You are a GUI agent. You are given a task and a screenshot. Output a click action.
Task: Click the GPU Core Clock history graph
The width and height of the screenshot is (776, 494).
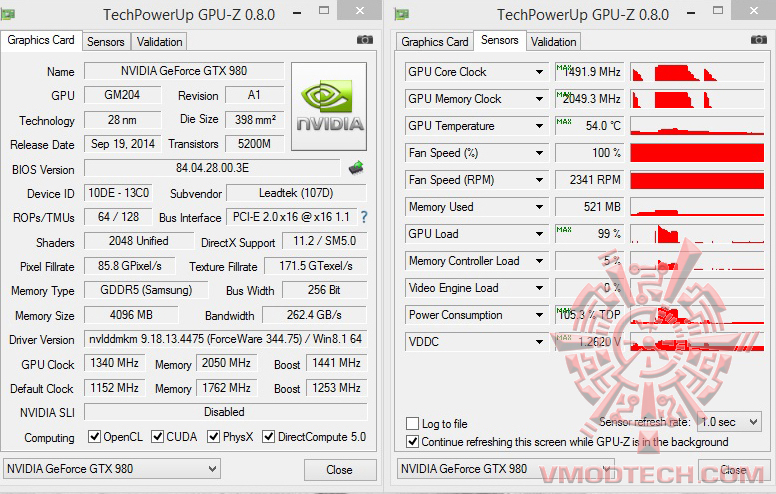coord(697,72)
